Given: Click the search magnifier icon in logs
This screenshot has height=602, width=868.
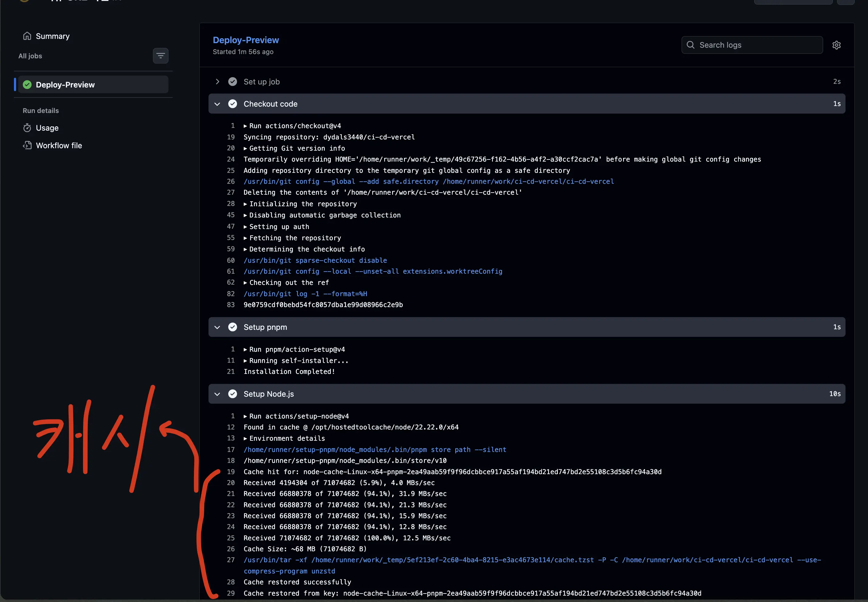Looking at the screenshot, I should pyautogui.click(x=690, y=45).
